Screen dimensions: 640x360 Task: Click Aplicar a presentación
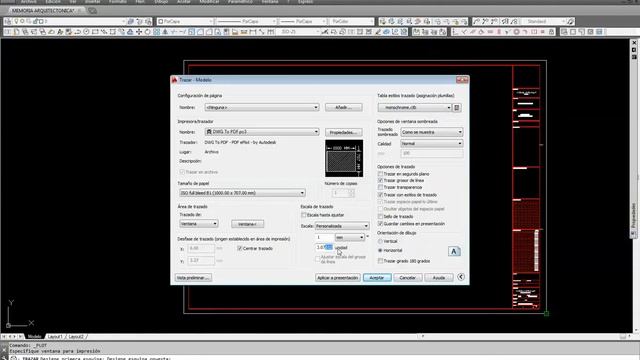(338, 278)
